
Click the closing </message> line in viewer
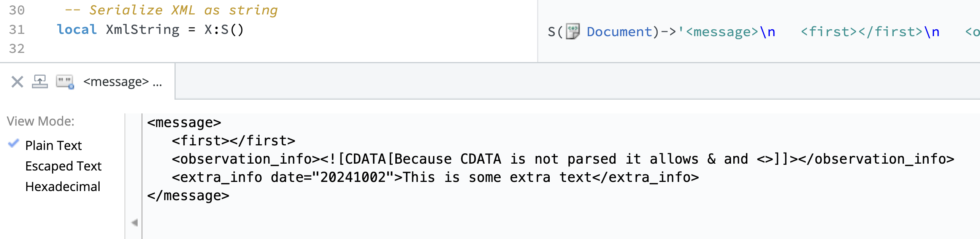(x=188, y=196)
